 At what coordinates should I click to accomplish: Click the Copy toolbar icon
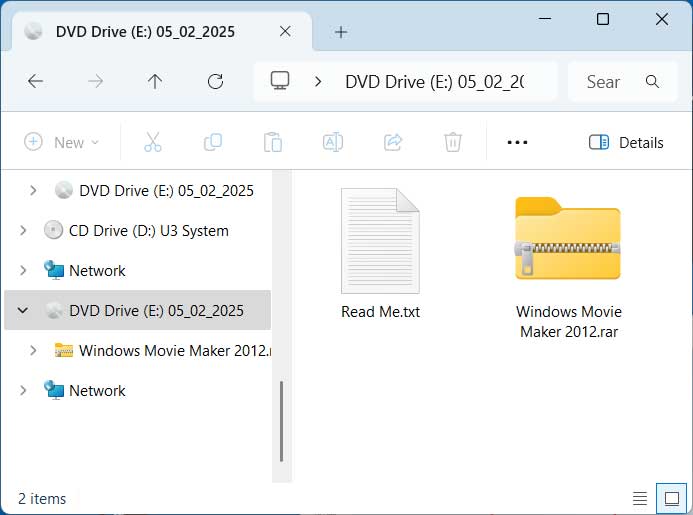click(213, 142)
